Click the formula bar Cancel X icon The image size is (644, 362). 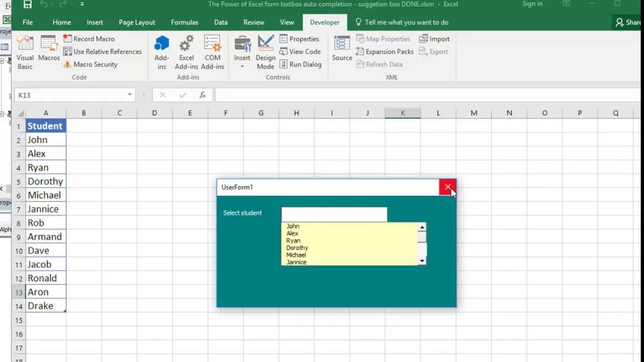point(163,95)
